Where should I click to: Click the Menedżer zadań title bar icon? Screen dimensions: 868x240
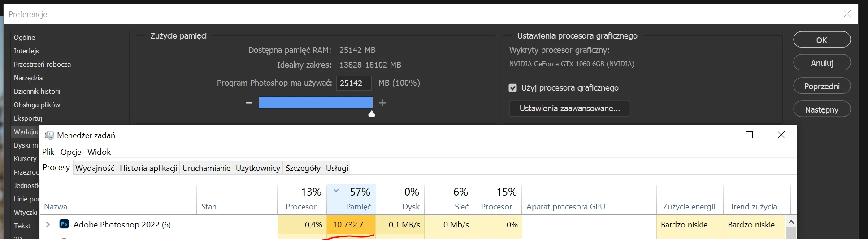49,135
